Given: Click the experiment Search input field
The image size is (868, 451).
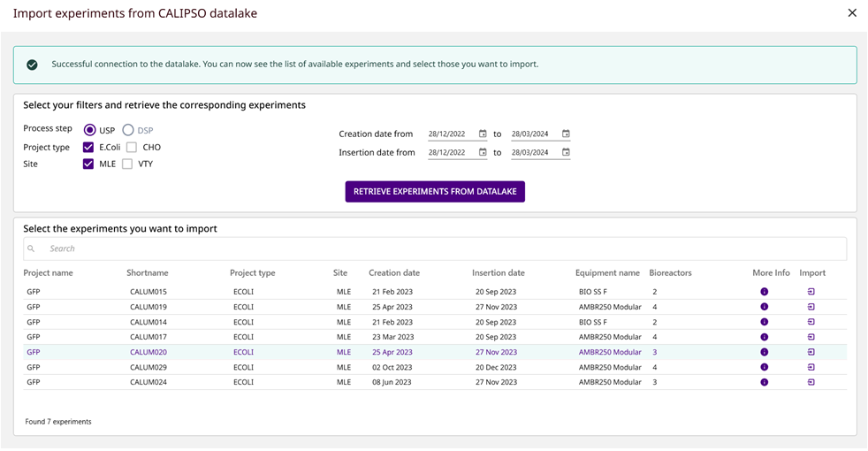Looking at the screenshot, I should pos(433,248).
